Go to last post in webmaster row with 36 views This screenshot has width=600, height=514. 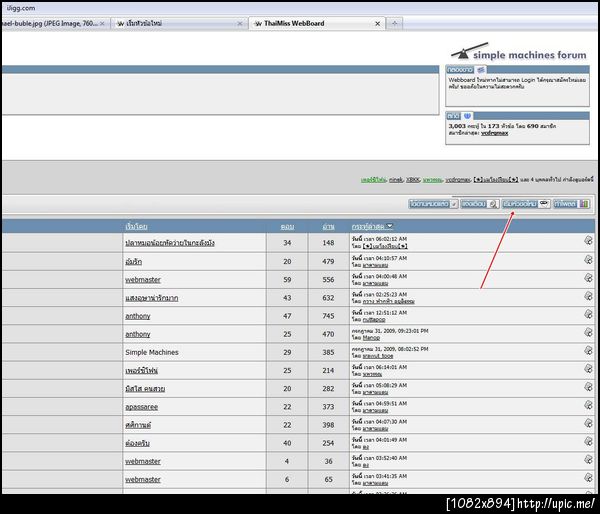[x=588, y=459]
